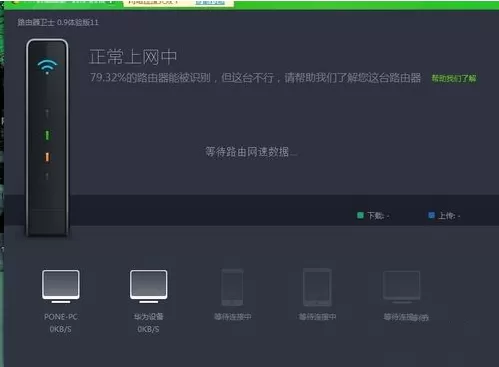The width and height of the screenshot is (499, 367).
Task: Click the green indicator light on router
Action: 47,135
